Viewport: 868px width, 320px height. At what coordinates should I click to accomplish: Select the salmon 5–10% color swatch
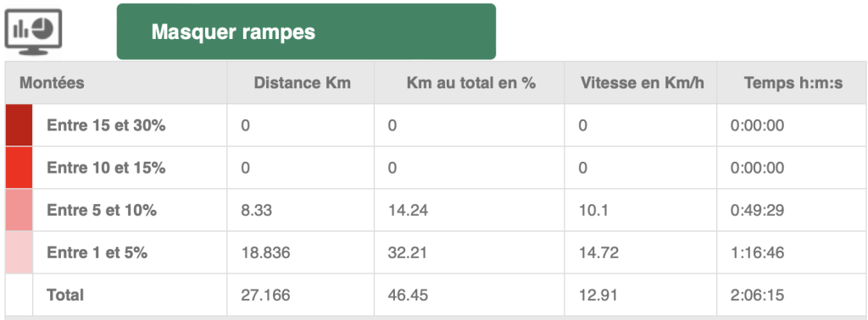[x=19, y=210]
